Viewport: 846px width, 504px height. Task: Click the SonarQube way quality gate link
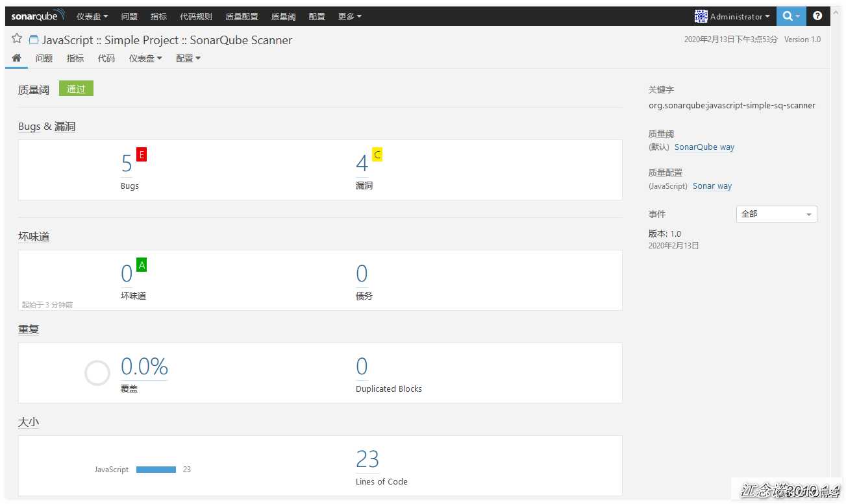click(704, 147)
